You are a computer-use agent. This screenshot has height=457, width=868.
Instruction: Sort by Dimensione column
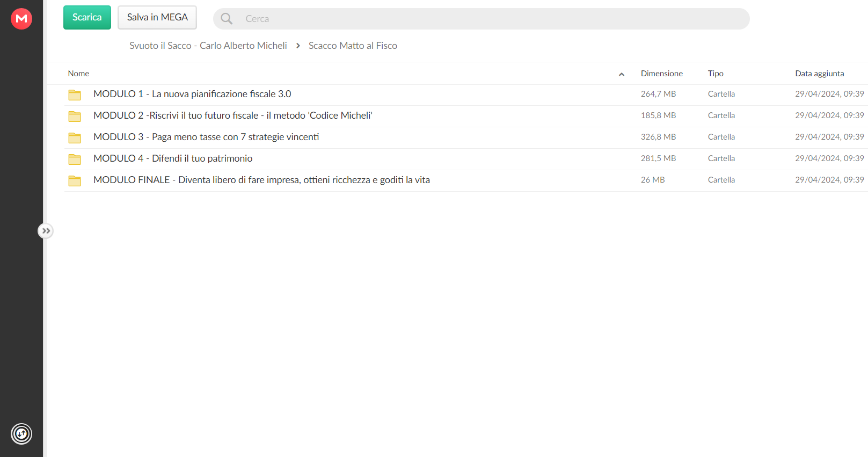662,74
